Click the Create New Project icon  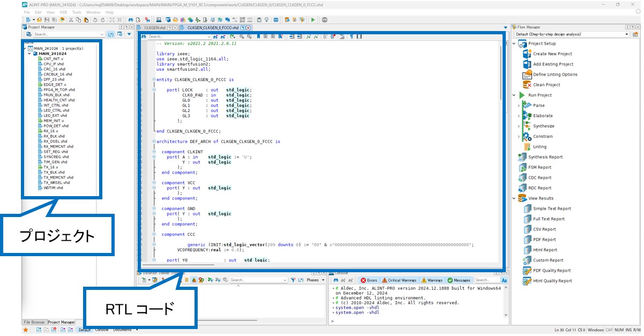527,54
